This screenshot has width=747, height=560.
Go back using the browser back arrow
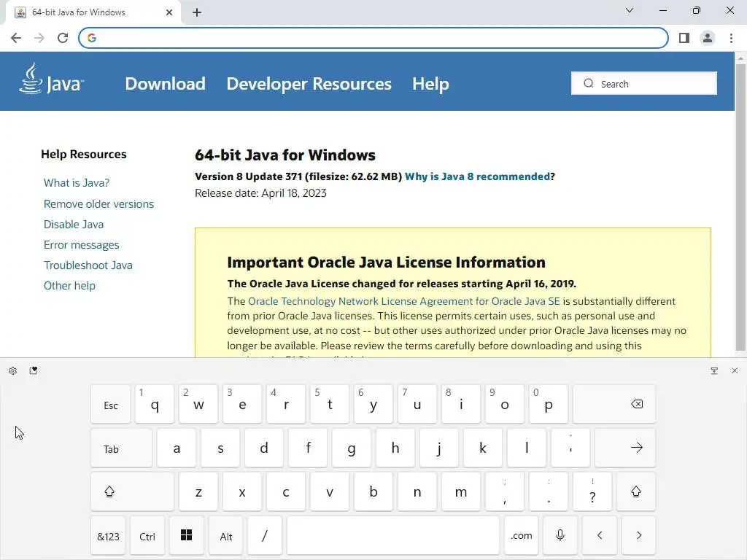coord(16,38)
